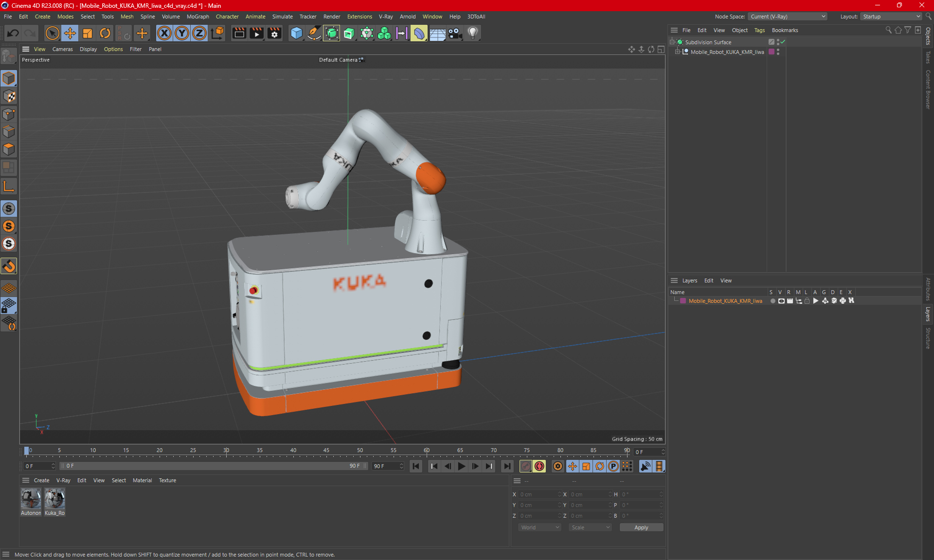This screenshot has height=560, width=934.
Task: Select the Spline Pen tool
Action: click(x=314, y=33)
